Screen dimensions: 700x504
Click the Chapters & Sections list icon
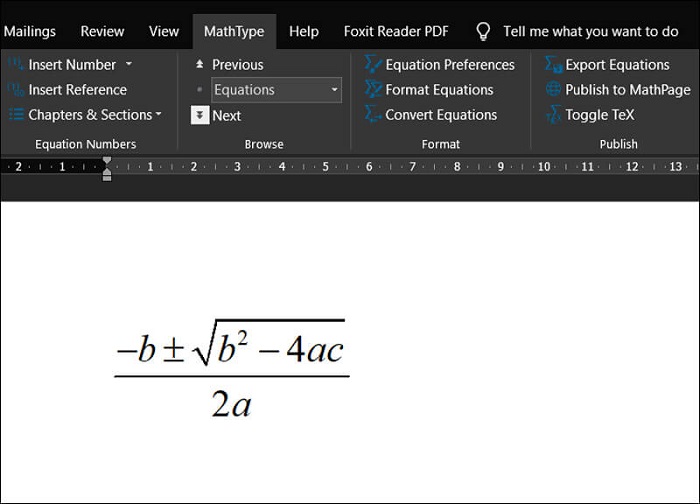point(16,115)
